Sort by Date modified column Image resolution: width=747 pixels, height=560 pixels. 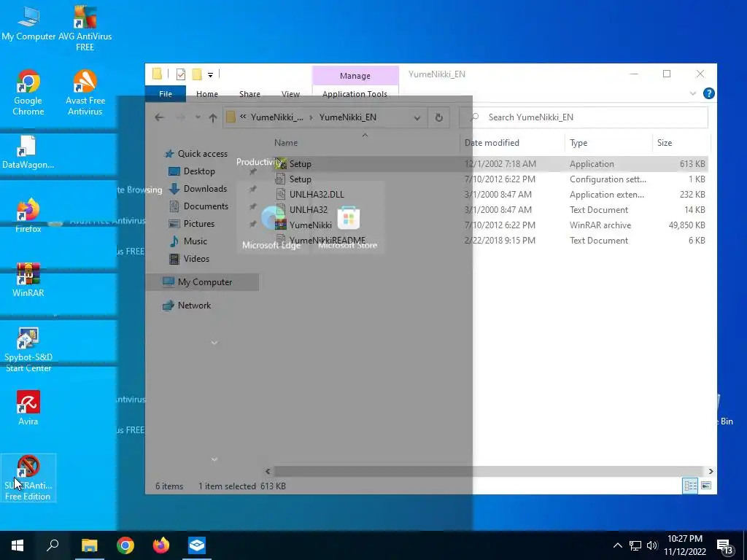point(492,143)
